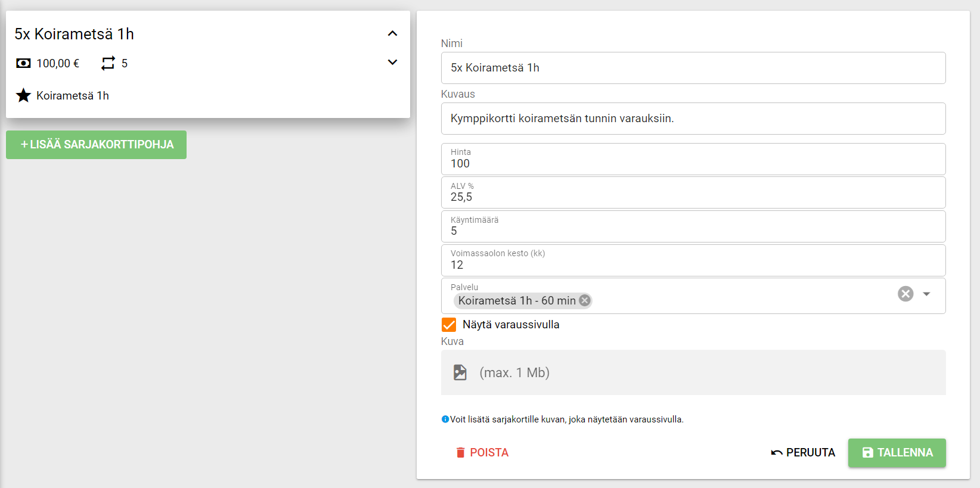Image resolution: width=980 pixels, height=488 pixels.
Task: Open the Palvelu dropdown arrow
Action: [926, 294]
